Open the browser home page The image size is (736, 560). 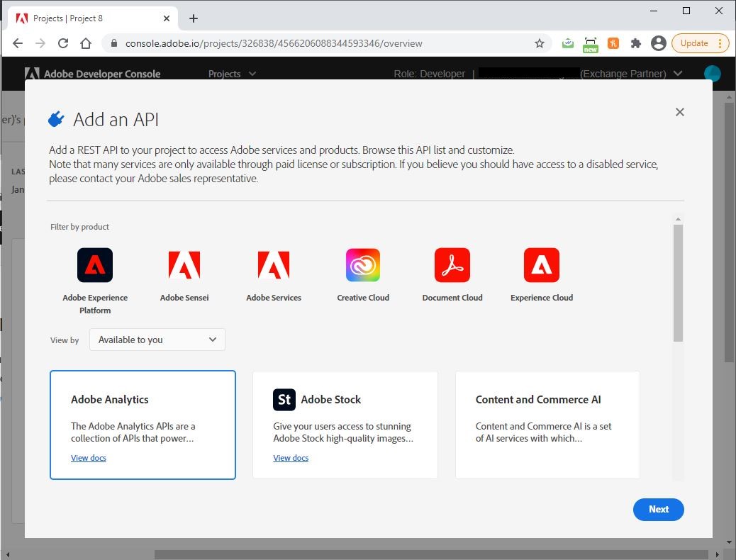[x=85, y=43]
